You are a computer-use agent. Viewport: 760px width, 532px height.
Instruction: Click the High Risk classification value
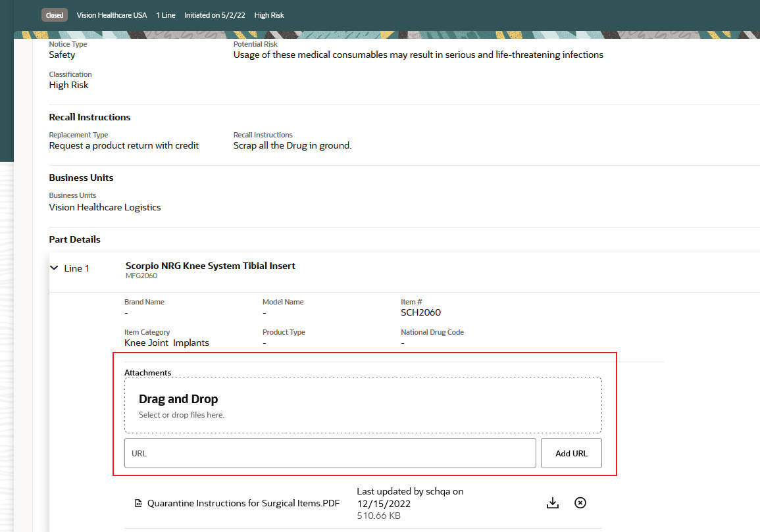click(x=69, y=85)
